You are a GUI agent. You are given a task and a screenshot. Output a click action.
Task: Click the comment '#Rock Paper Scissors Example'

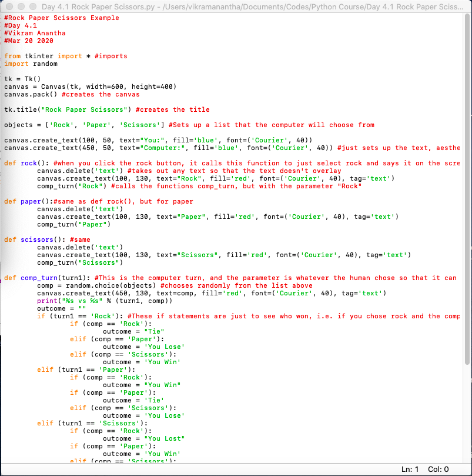(62, 18)
